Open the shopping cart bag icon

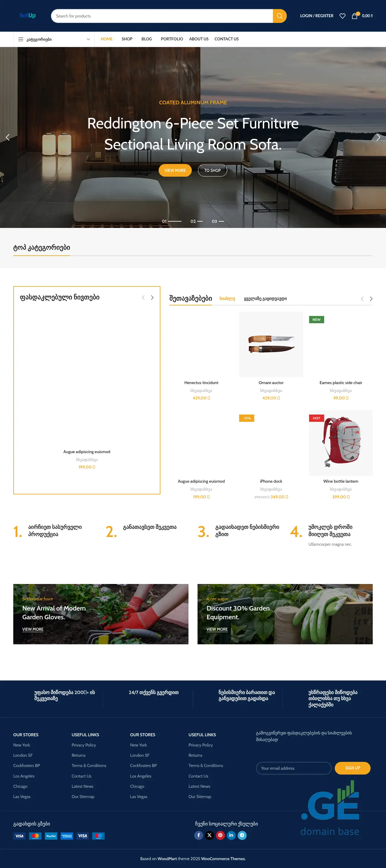(355, 16)
